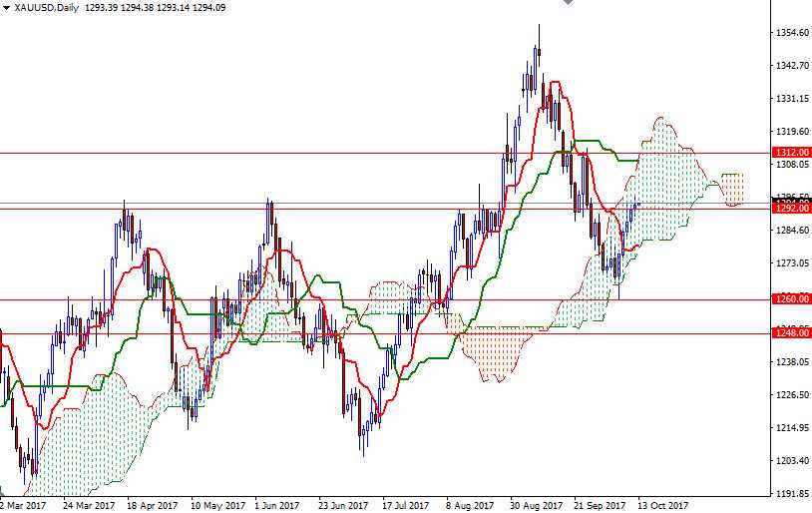Viewport: 812px width, 513px height.
Task: Click the red 1248.00 price level label
Action: tap(791, 332)
